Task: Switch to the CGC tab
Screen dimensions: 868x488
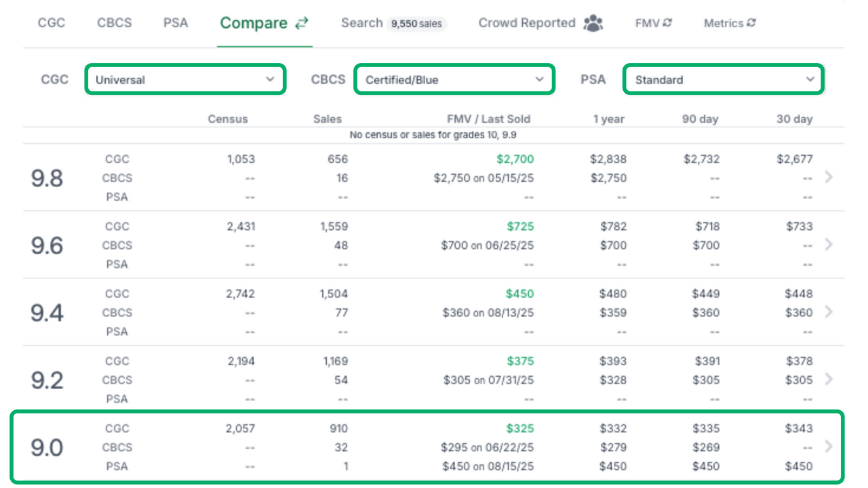Action: (x=52, y=22)
